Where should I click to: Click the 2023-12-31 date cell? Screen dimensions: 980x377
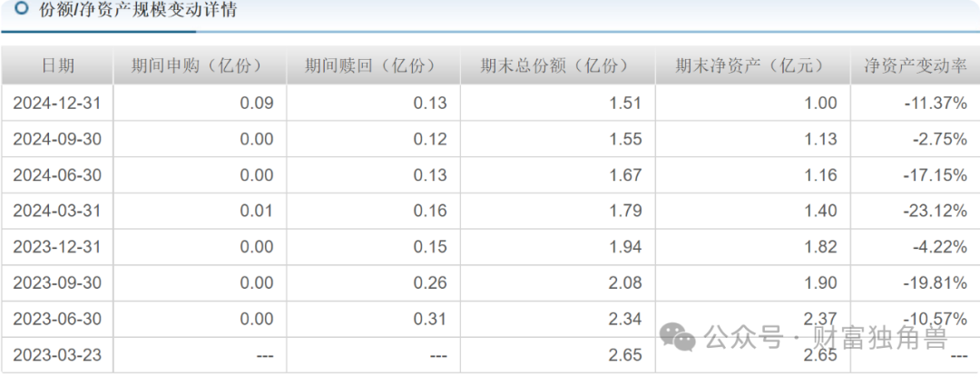57,247
